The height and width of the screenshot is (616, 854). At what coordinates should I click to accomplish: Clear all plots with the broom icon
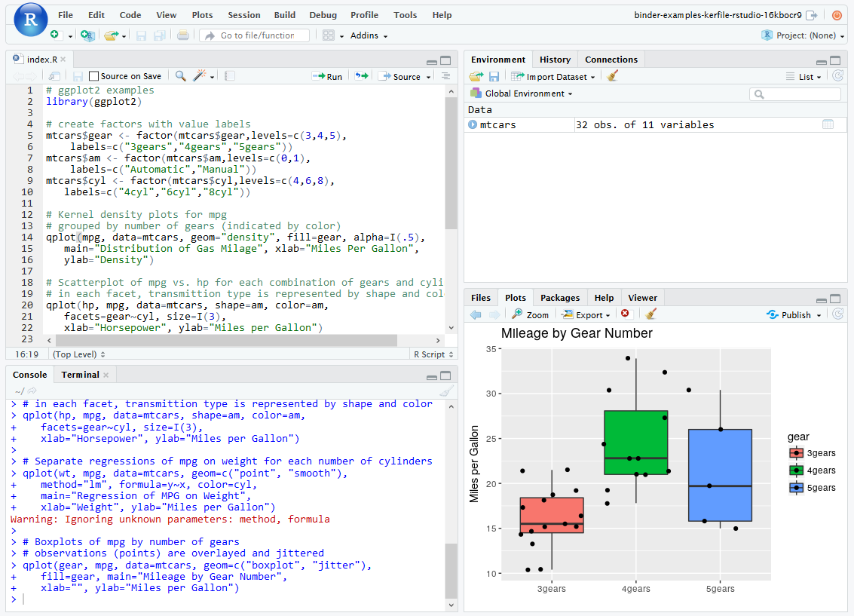[x=649, y=314]
